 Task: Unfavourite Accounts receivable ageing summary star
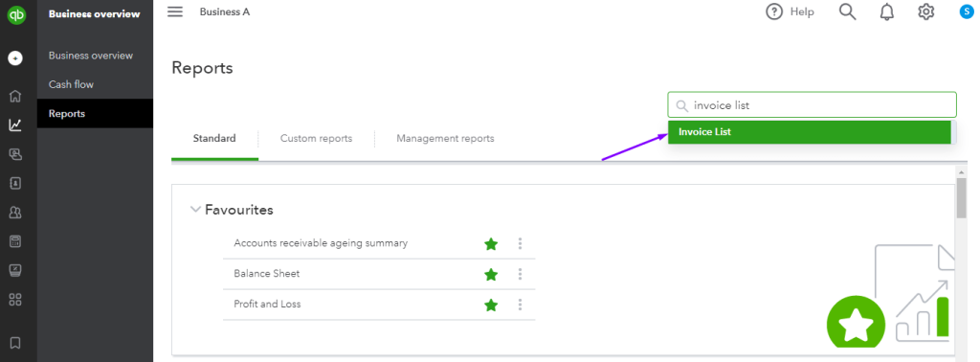[x=491, y=244]
